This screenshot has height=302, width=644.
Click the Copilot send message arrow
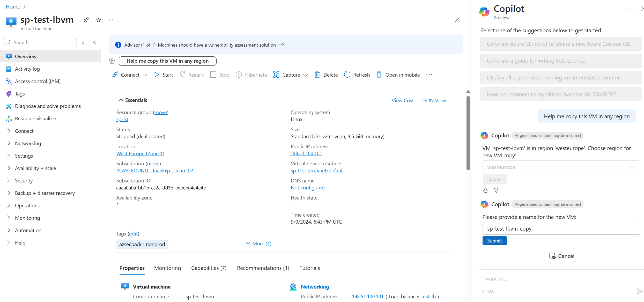tap(640, 291)
